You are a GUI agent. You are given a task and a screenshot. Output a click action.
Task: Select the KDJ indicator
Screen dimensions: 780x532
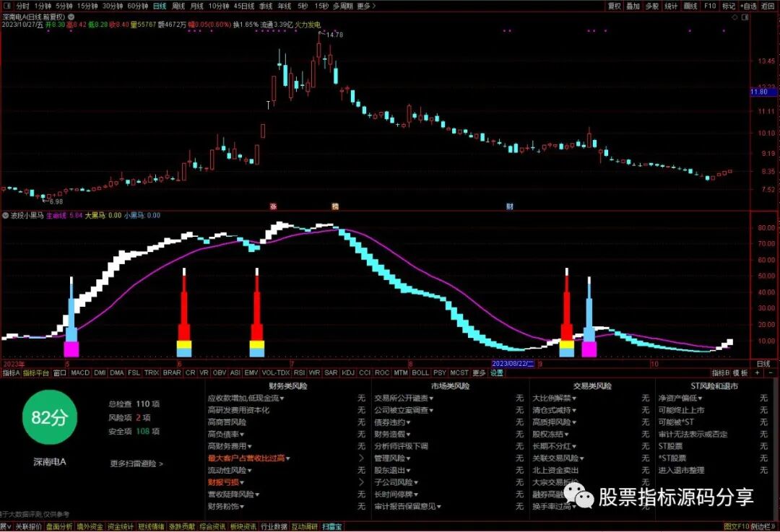click(348, 372)
